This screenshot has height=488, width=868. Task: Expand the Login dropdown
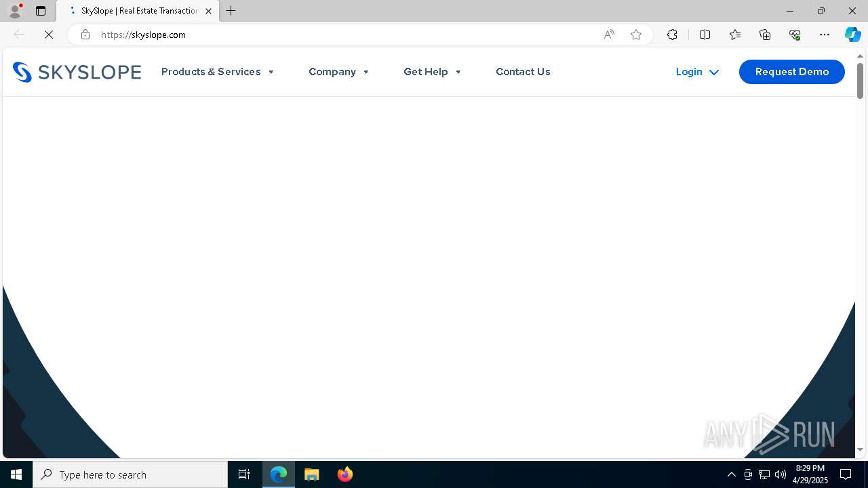point(697,72)
